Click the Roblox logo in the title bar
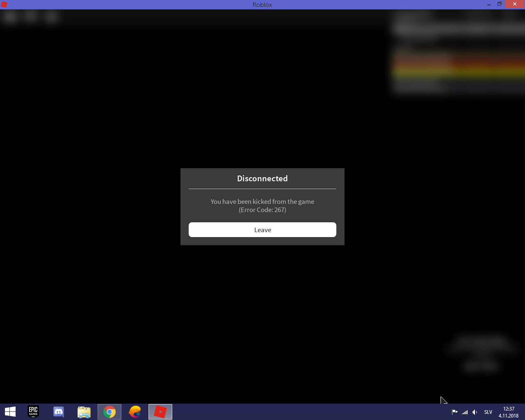 pyautogui.click(x=4, y=5)
